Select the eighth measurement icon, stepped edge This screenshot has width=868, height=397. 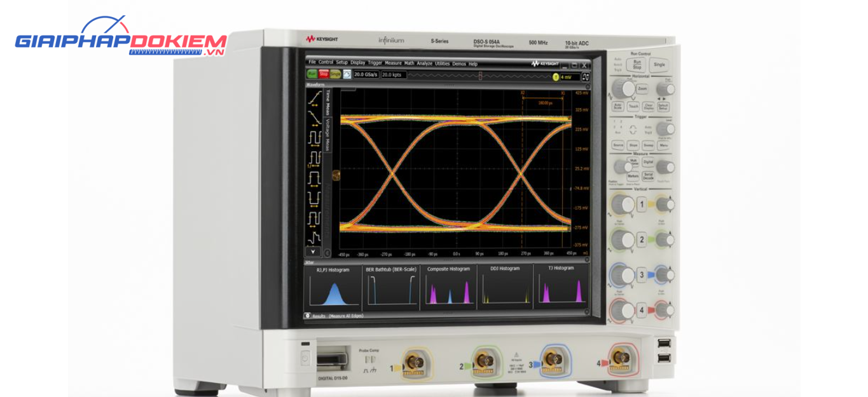tap(314, 238)
